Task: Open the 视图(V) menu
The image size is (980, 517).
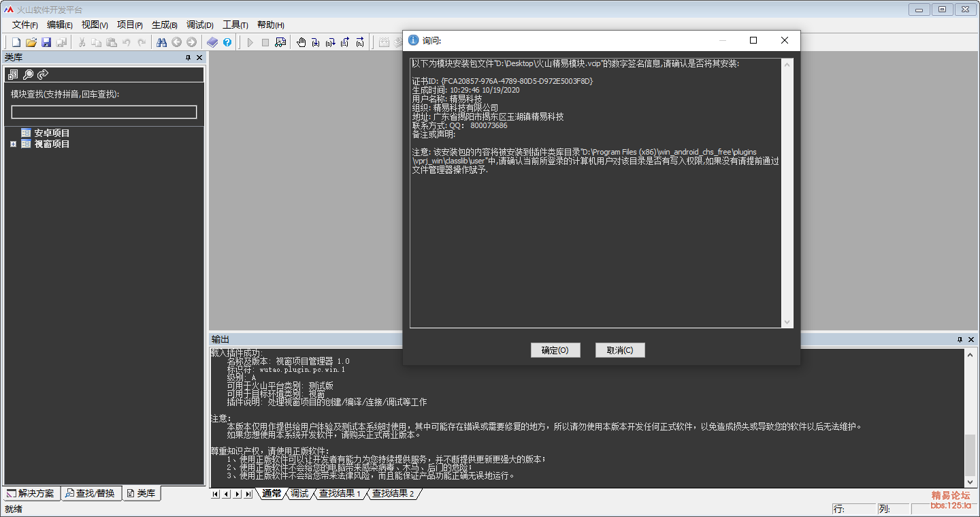Action: click(95, 25)
